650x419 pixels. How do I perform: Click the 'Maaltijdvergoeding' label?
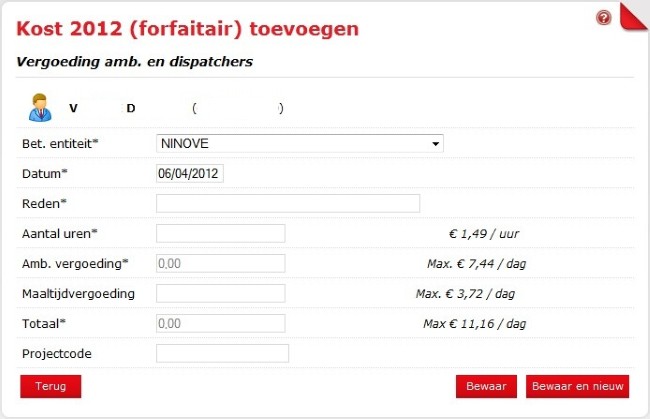(x=78, y=294)
